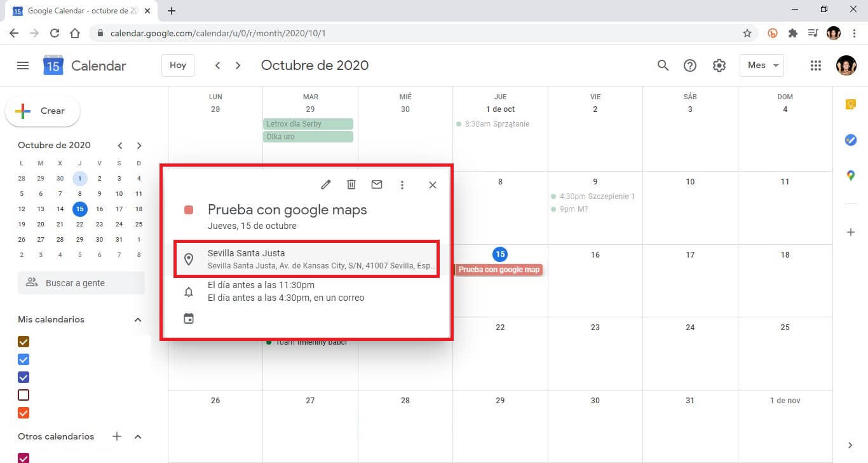This screenshot has height=463, width=868.
Task: Get add-ons with the plus icon
Action: coord(851,232)
